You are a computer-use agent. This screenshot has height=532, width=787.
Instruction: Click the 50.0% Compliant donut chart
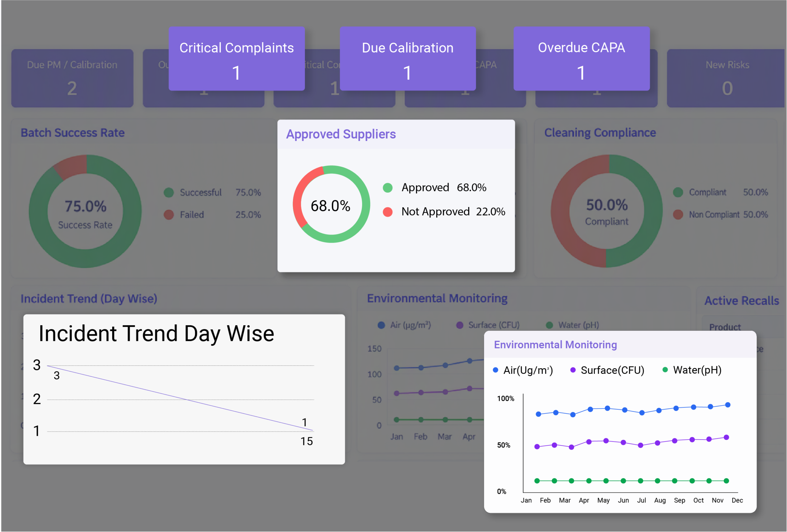click(x=607, y=211)
